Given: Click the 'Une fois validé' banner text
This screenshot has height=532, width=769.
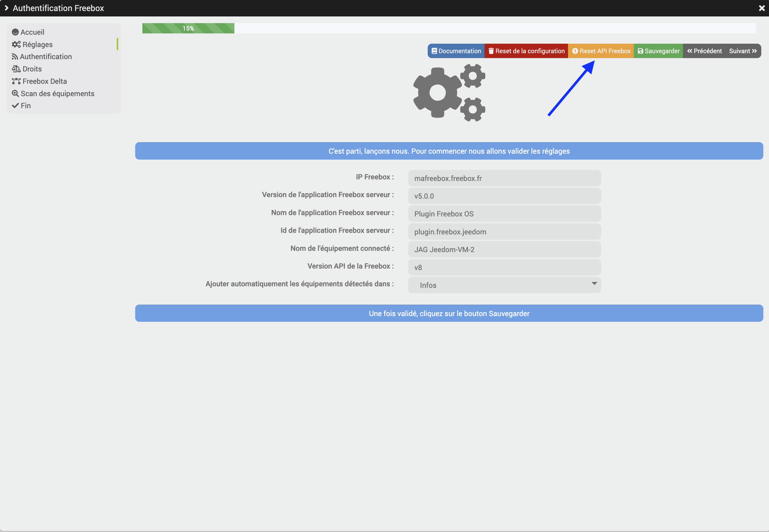Looking at the screenshot, I should pyautogui.click(x=449, y=313).
